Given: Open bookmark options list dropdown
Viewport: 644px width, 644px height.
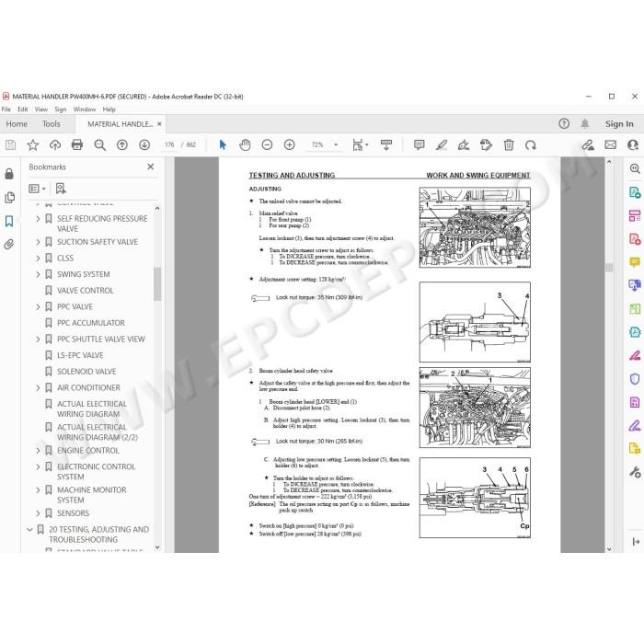Looking at the screenshot, I should coord(38,189).
